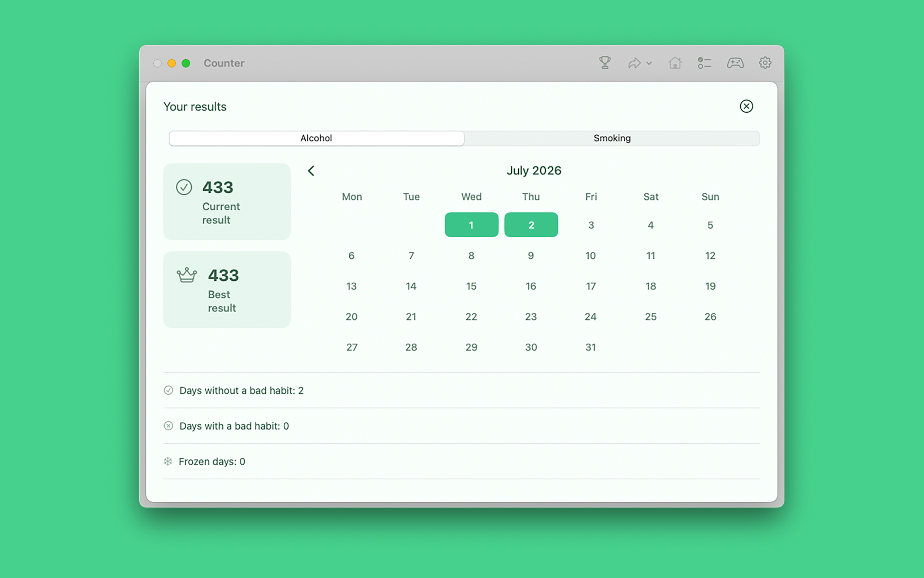Click day 21 in the calendar
Viewport: 924px width, 578px height.
click(411, 317)
